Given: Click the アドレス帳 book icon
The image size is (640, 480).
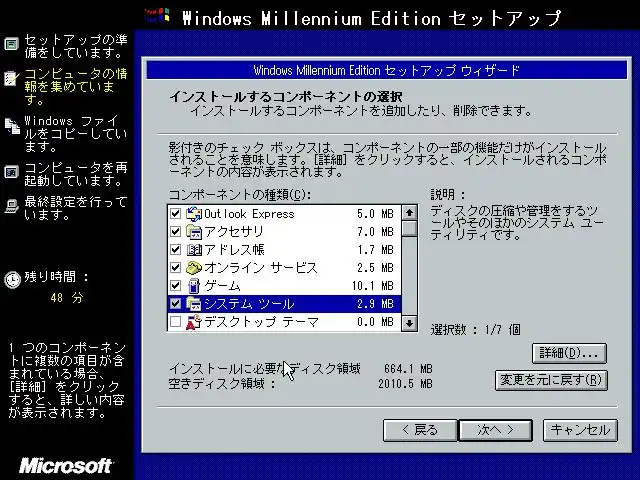Looking at the screenshot, I should tap(194, 250).
